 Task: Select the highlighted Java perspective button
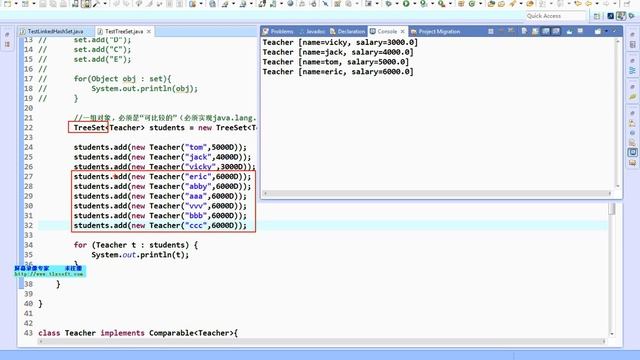pyautogui.click(x=621, y=16)
